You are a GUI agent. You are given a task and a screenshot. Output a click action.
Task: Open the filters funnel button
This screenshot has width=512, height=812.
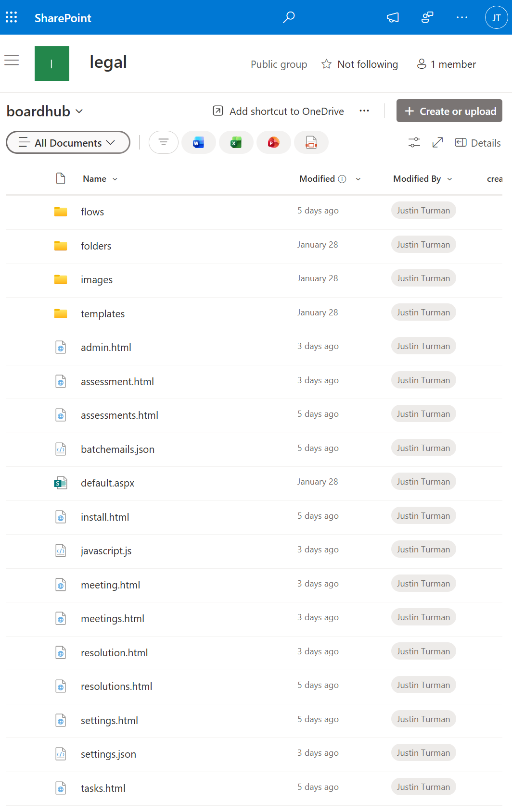(164, 143)
